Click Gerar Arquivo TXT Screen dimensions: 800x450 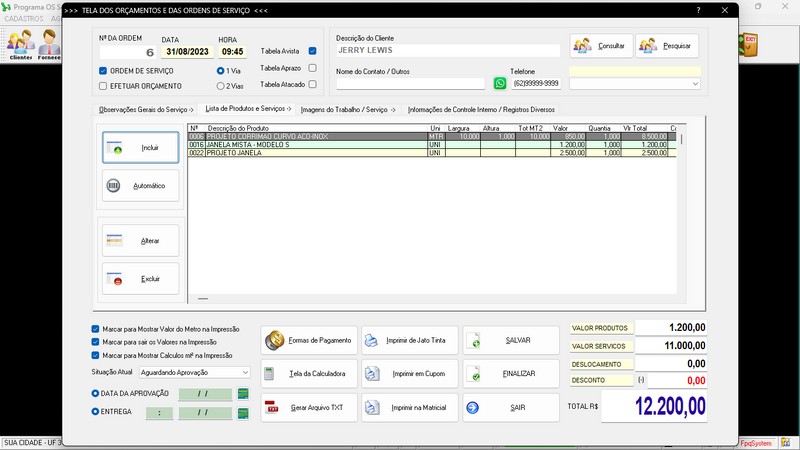pyautogui.click(x=307, y=408)
